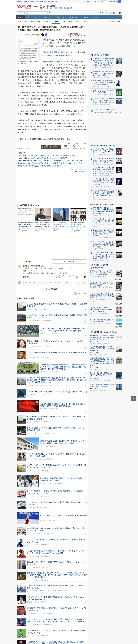Click first commenter's smiley avatar
138x644 pixels.
(x=19, y=267)
